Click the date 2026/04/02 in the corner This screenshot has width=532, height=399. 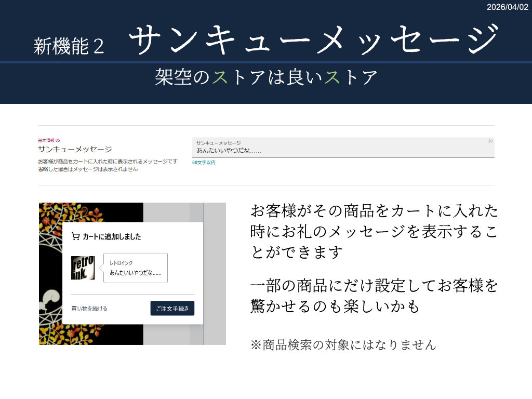[507, 8]
